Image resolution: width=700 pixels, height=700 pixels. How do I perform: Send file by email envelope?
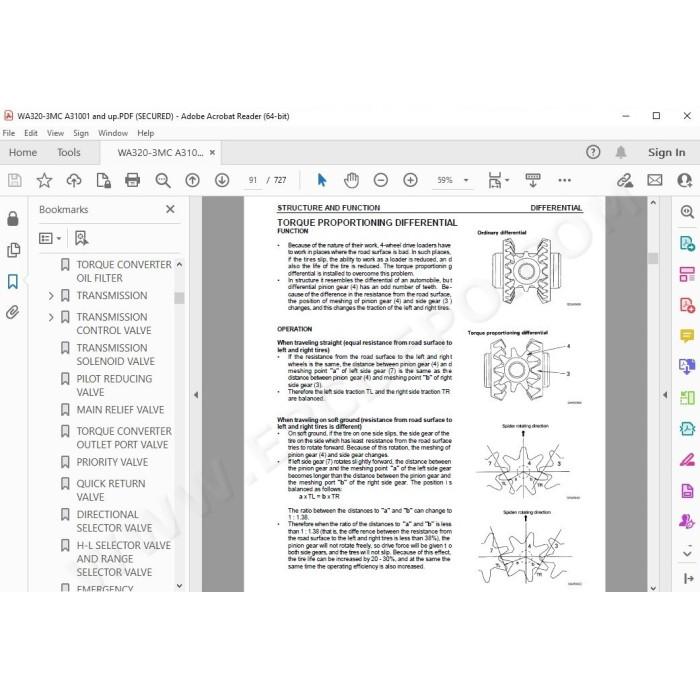click(x=655, y=180)
